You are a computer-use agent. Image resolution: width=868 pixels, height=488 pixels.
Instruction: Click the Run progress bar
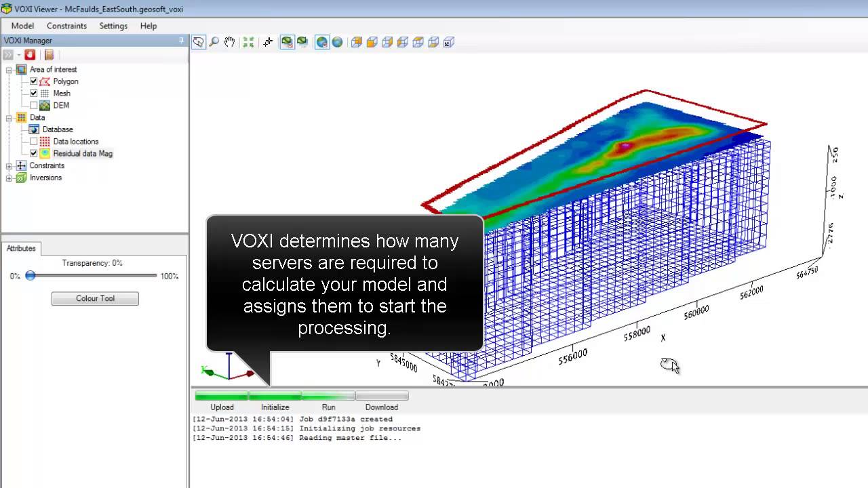[x=328, y=396]
